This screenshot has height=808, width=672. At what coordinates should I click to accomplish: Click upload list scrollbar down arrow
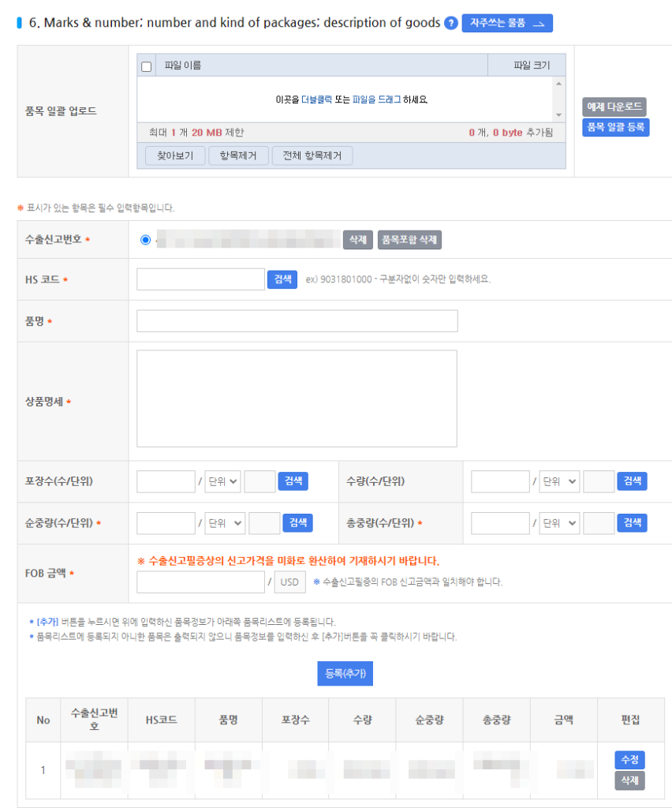coord(558,115)
